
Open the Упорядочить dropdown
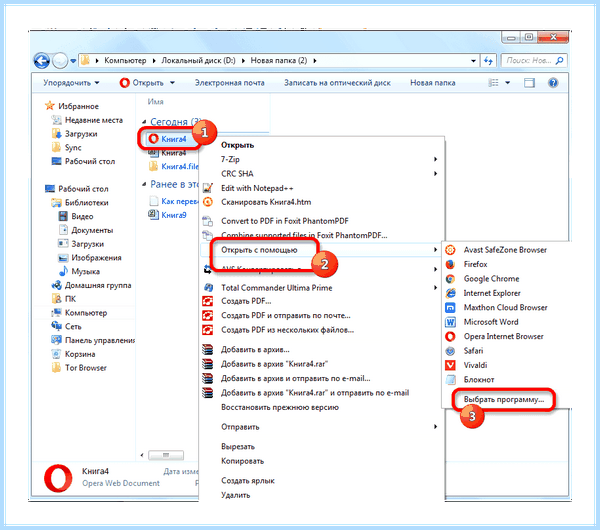click(71, 83)
